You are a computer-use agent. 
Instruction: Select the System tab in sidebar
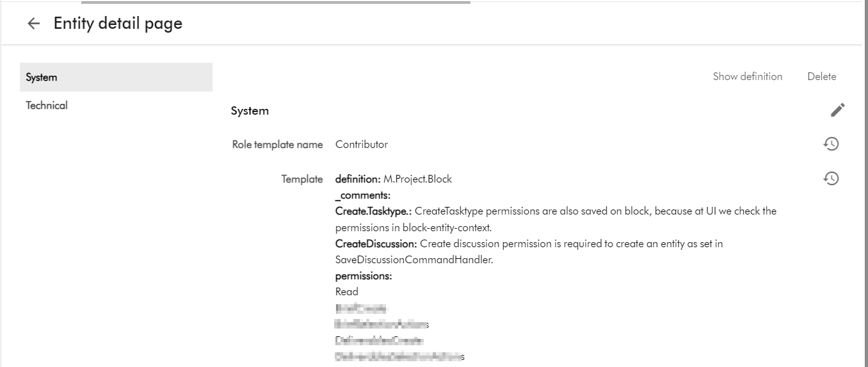pos(116,77)
